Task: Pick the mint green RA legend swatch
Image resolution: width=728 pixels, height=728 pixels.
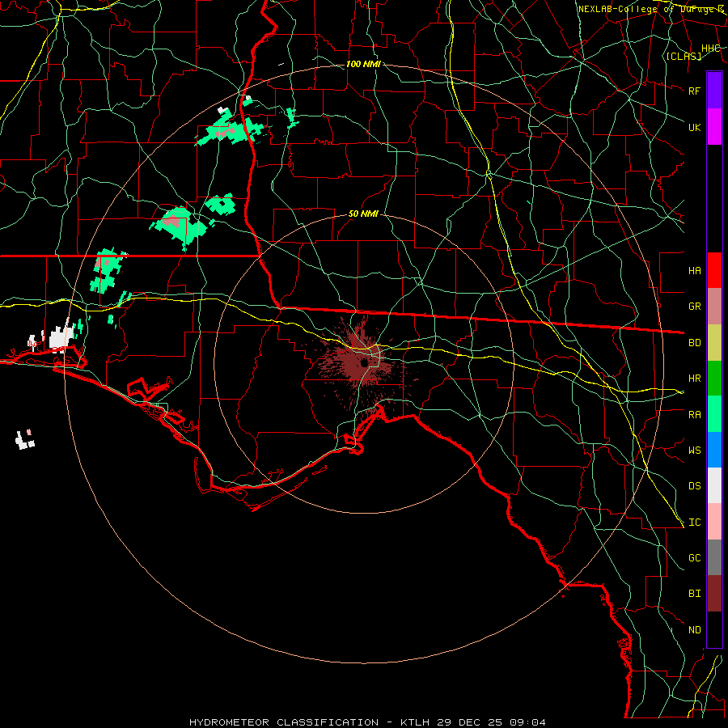Action: [x=714, y=414]
